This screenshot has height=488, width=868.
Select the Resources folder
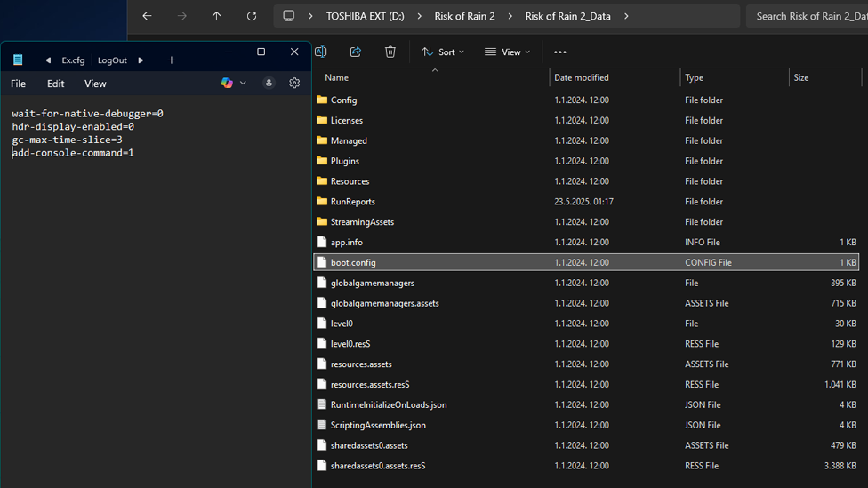pos(586,181)
